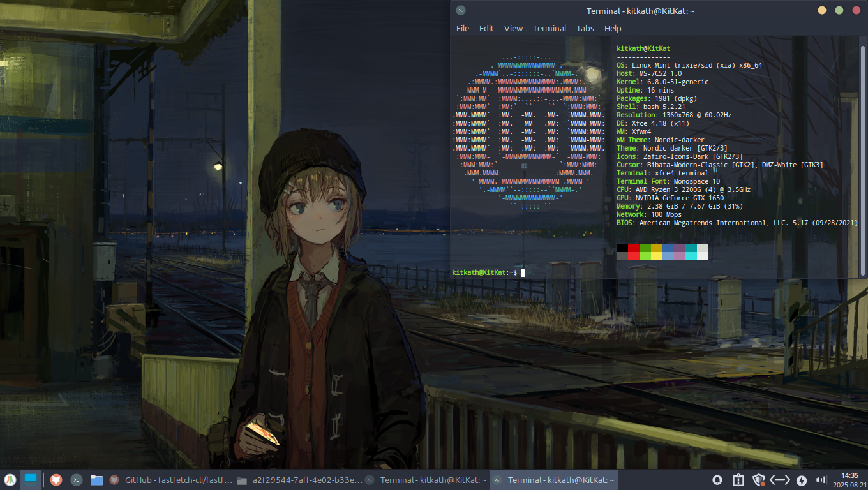Open the Linux Mint applications menu
The image size is (868, 490).
[x=10, y=480]
